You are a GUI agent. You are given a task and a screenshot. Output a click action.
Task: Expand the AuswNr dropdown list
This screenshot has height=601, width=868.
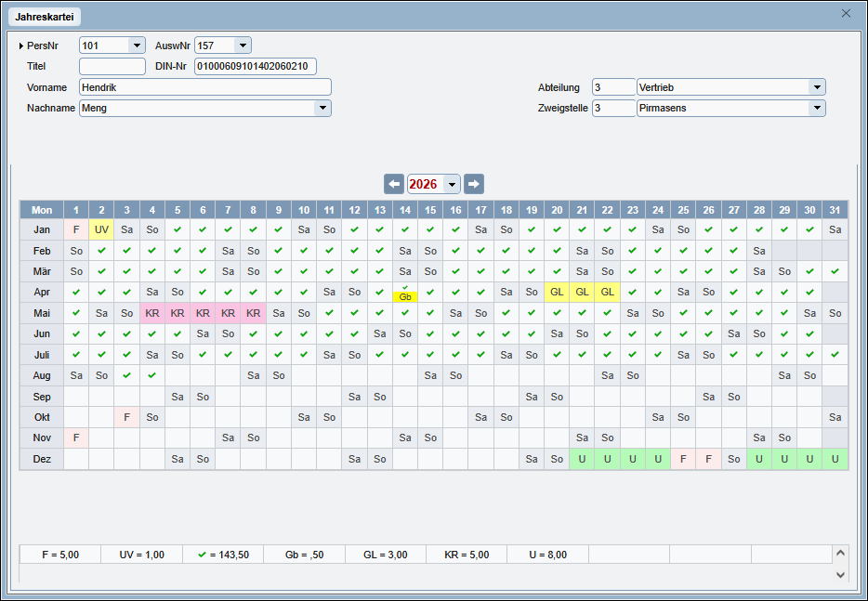pyautogui.click(x=242, y=46)
